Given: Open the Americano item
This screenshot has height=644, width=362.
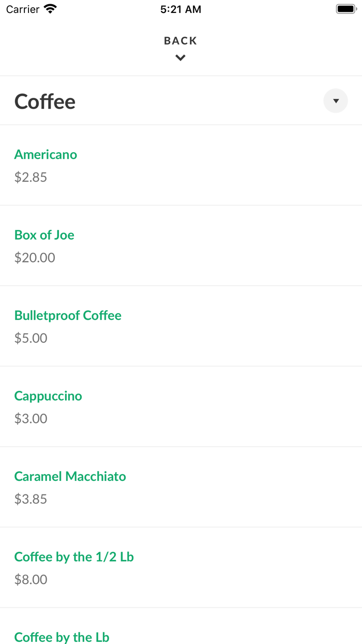Looking at the screenshot, I should [x=46, y=154].
